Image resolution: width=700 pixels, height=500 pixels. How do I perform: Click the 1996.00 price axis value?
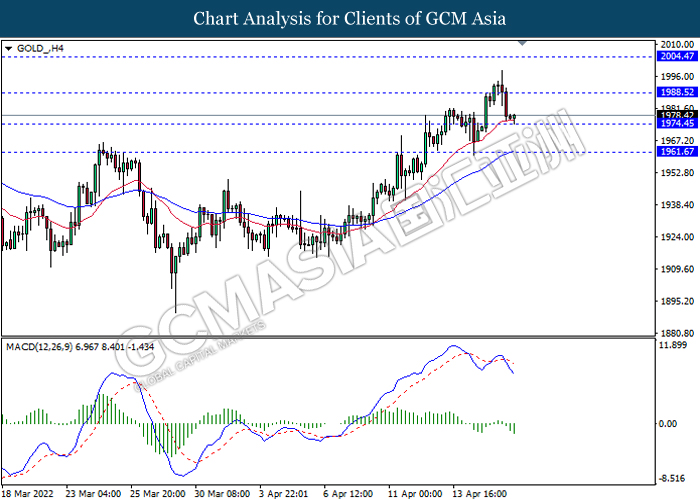pos(677,76)
